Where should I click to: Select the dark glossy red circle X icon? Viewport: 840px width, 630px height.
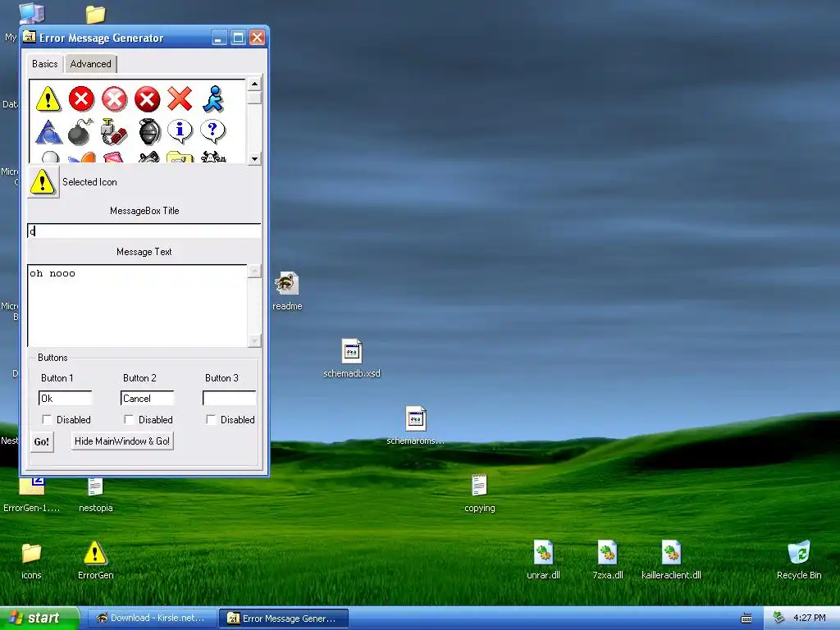point(148,99)
